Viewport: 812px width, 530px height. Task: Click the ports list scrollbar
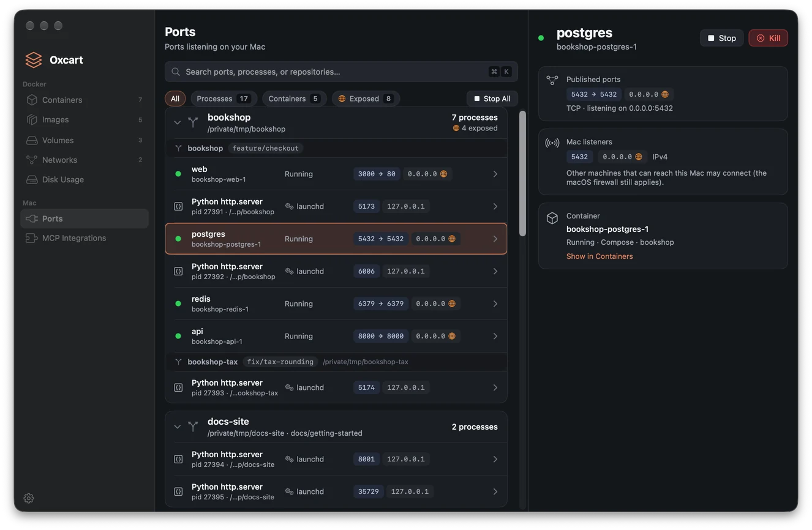pyautogui.click(x=522, y=174)
